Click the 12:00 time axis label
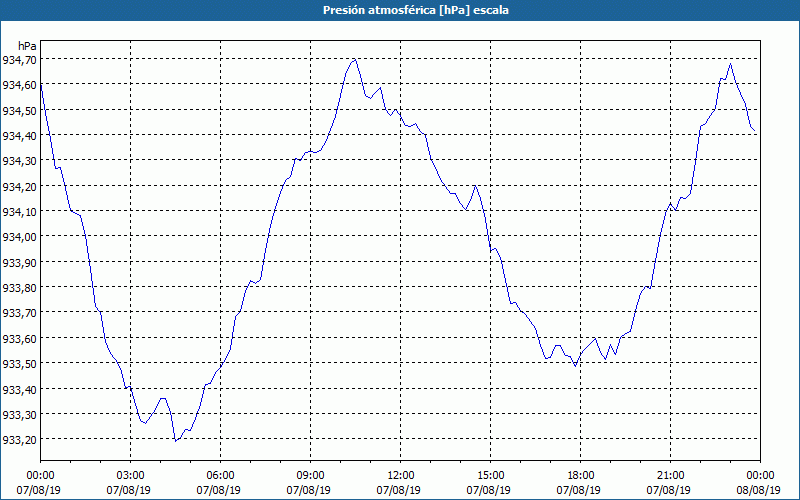The height and width of the screenshot is (500, 800). point(401,476)
